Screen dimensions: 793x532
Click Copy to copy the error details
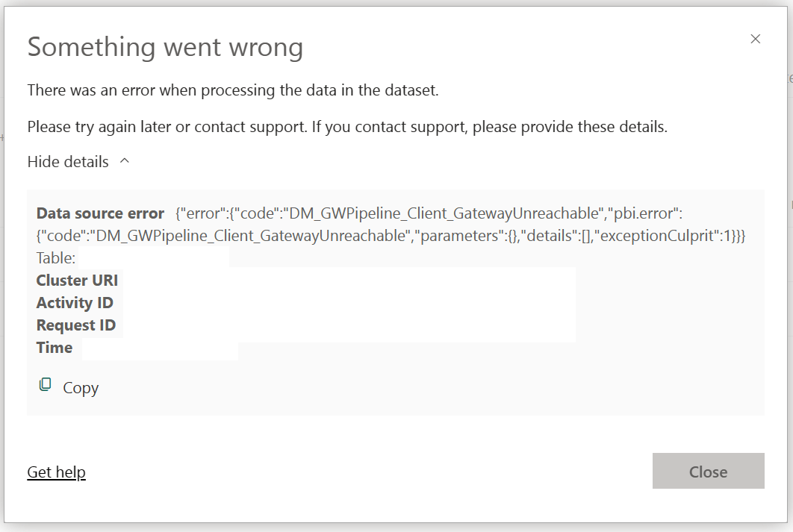tap(81, 387)
